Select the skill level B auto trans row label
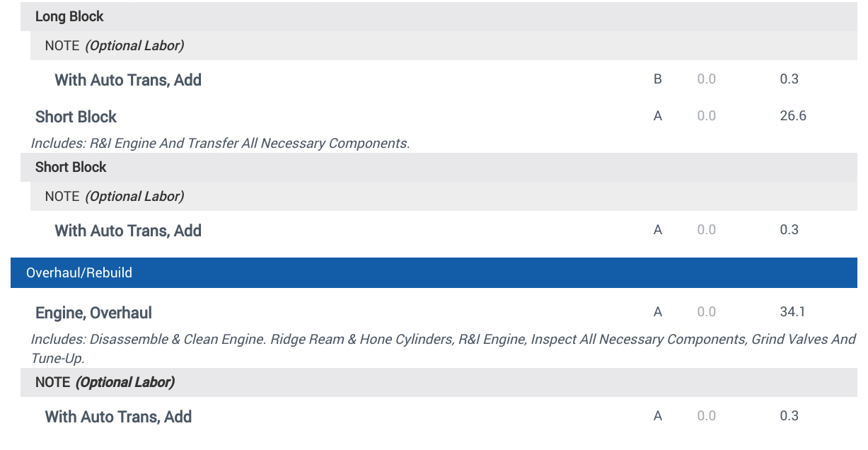This screenshot has width=868, height=450. [x=128, y=80]
